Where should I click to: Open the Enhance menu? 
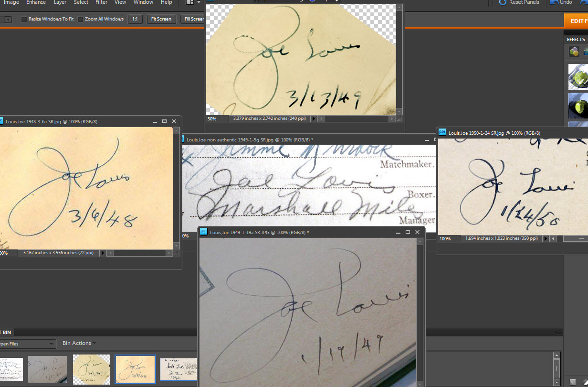[36, 2]
